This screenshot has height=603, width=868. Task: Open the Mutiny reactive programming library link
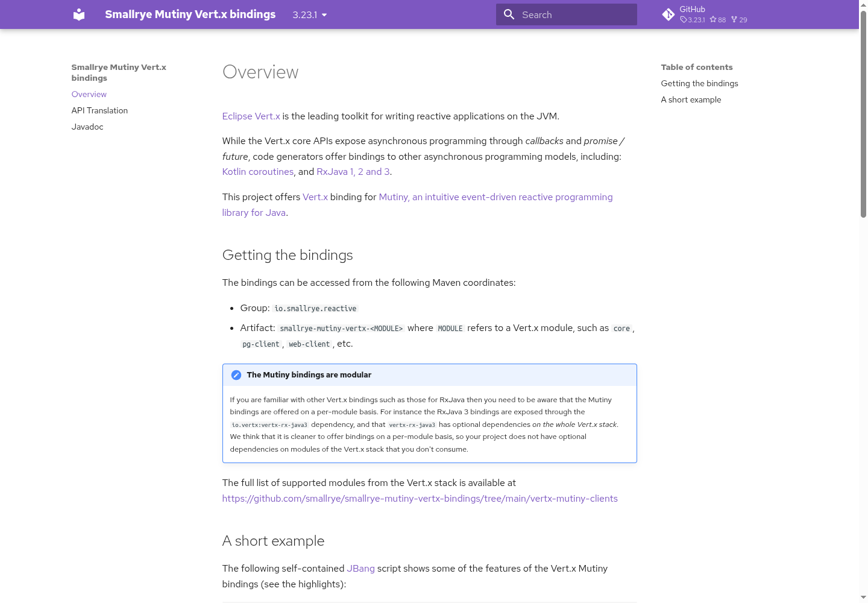click(x=417, y=205)
